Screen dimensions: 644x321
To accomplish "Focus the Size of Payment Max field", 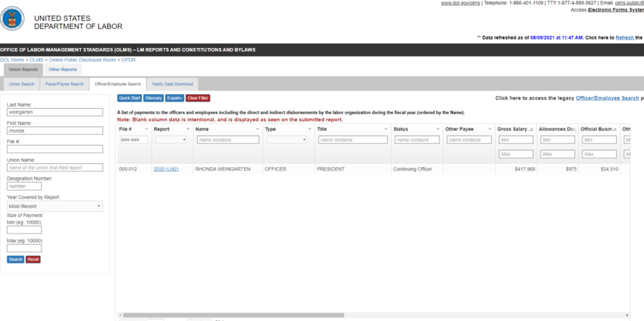I will [x=24, y=248].
